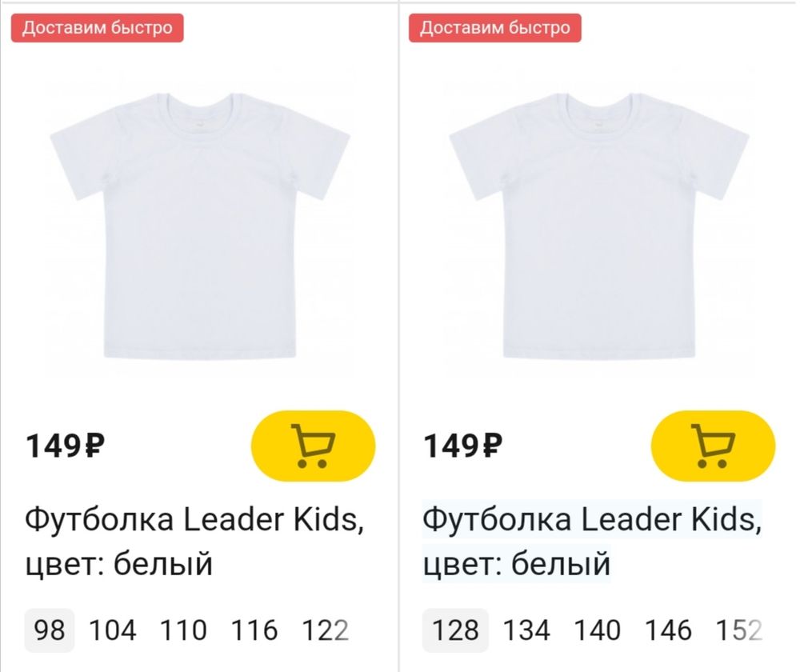View right white T-shirt image
Image resolution: width=800 pixels, height=672 pixels.
598,228
